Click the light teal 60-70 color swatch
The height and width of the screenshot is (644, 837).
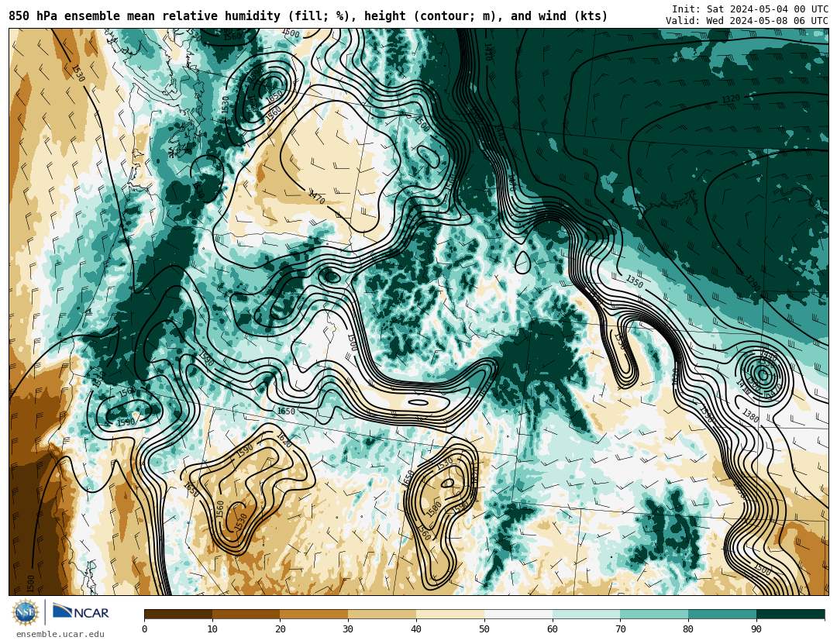point(586,614)
